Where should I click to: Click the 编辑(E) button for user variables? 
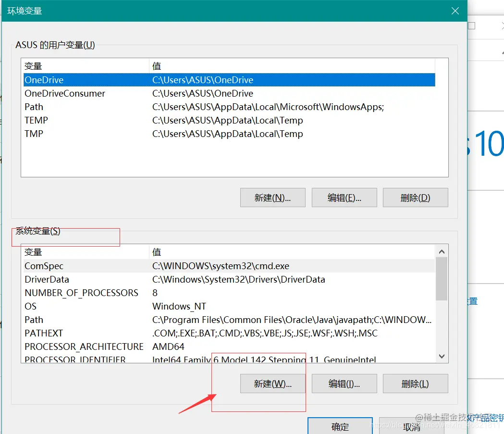click(x=344, y=197)
